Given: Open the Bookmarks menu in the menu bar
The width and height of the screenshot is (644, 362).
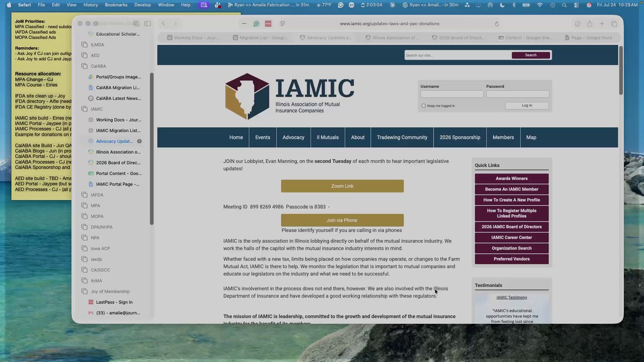Looking at the screenshot, I should coord(116,5).
